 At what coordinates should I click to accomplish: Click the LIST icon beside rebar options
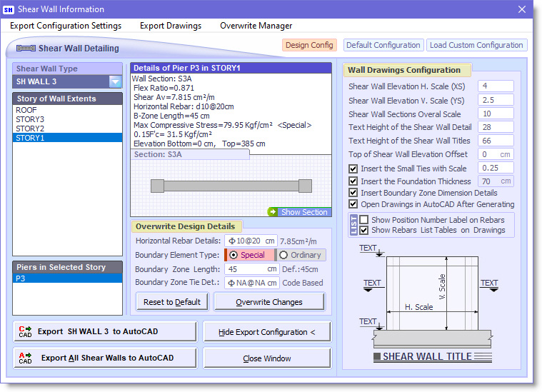click(353, 225)
